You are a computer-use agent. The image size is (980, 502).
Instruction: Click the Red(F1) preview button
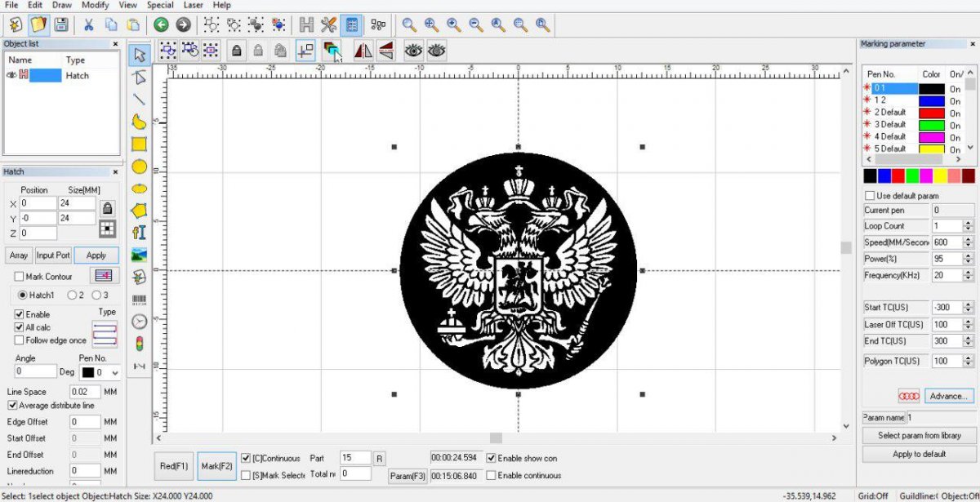pyautogui.click(x=174, y=466)
